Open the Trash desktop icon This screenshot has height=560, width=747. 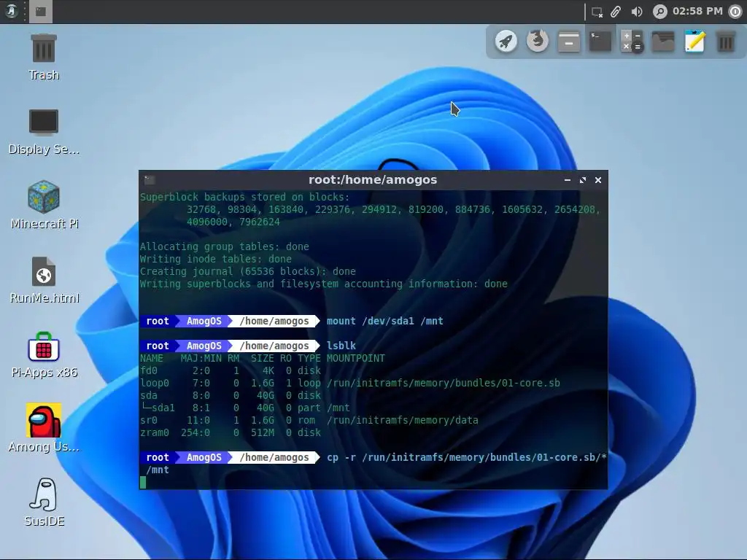pyautogui.click(x=43, y=57)
